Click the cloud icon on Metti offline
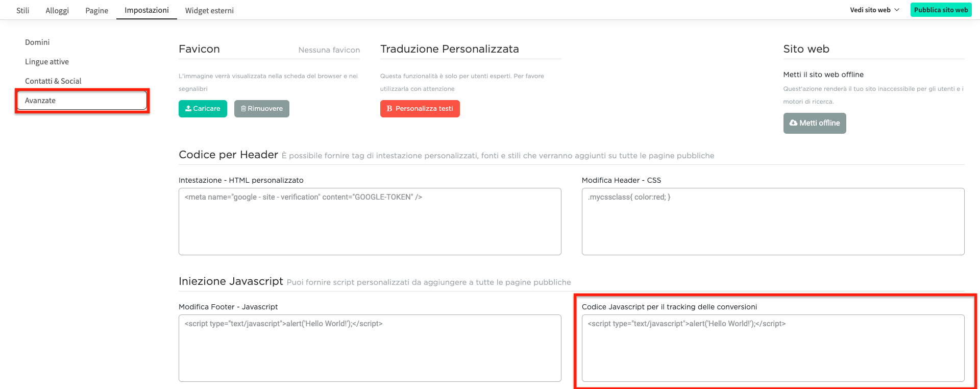This screenshot has height=389, width=980. (793, 123)
